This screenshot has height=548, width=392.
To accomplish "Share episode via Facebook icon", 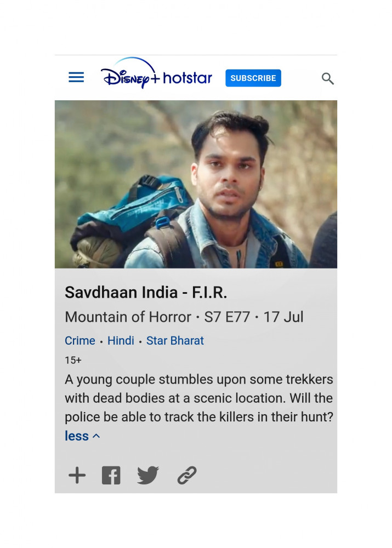I will [111, 475].
